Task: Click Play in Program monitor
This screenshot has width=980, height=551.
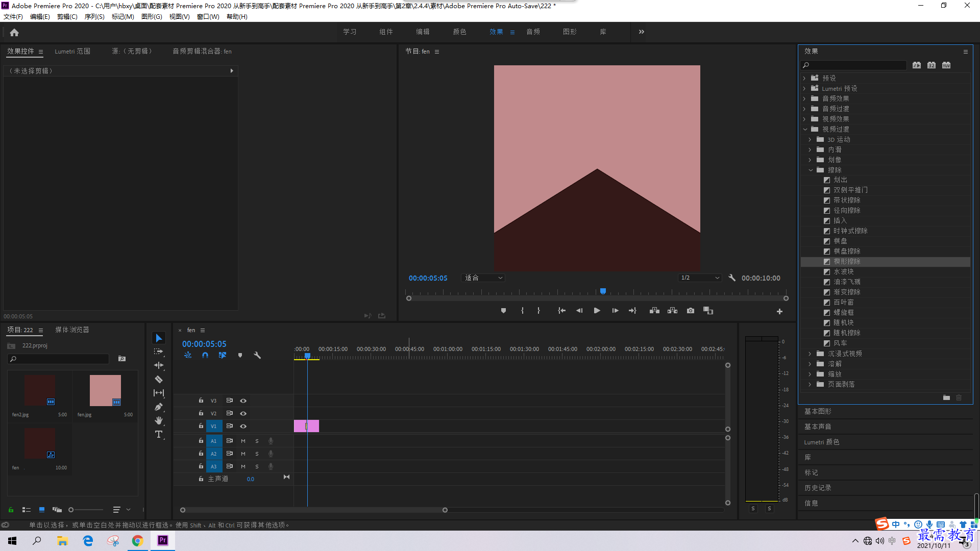Action: pyautogui.click(x=597, y=311)
